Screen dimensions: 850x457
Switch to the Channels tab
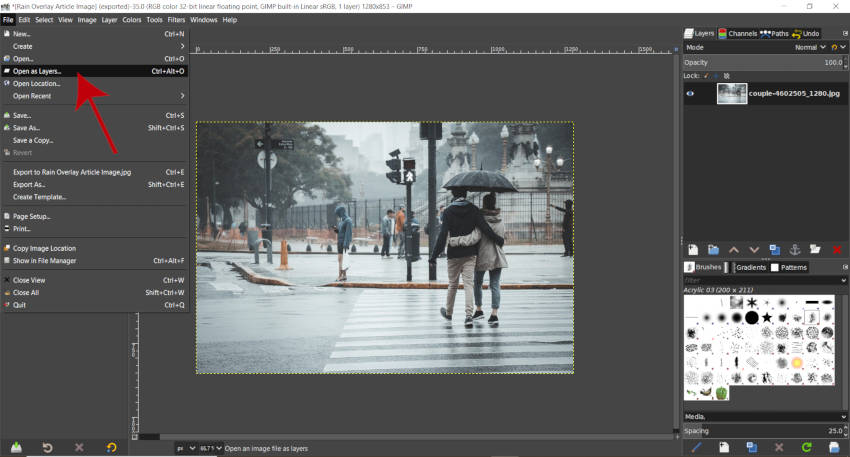(x=737, y=33)
